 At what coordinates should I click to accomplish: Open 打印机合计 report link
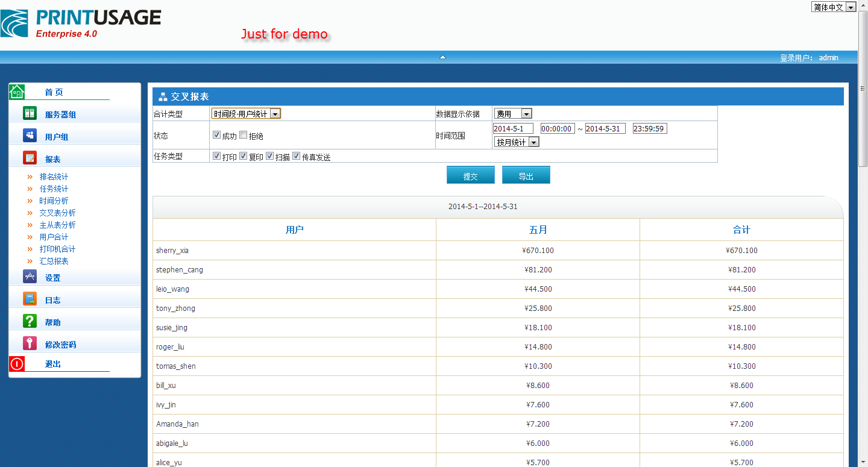(58, 249)
